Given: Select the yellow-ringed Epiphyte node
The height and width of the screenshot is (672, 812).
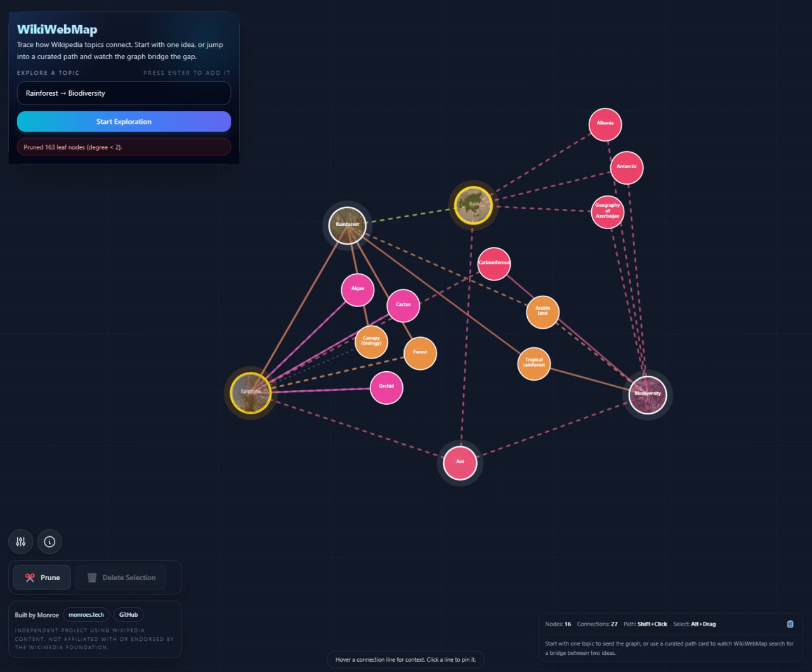Looking at the screenshot, I should tap(250, 393).
